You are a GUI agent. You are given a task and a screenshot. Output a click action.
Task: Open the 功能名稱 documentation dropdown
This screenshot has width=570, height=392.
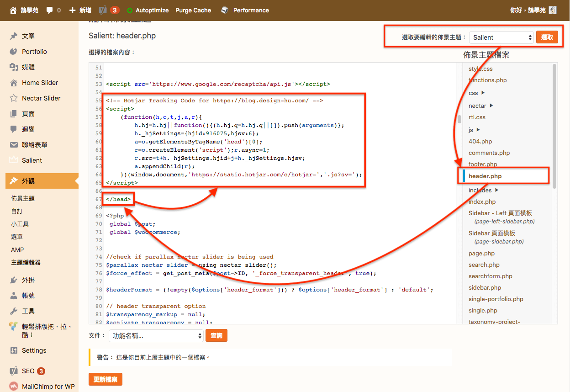(x=156, y=336)
